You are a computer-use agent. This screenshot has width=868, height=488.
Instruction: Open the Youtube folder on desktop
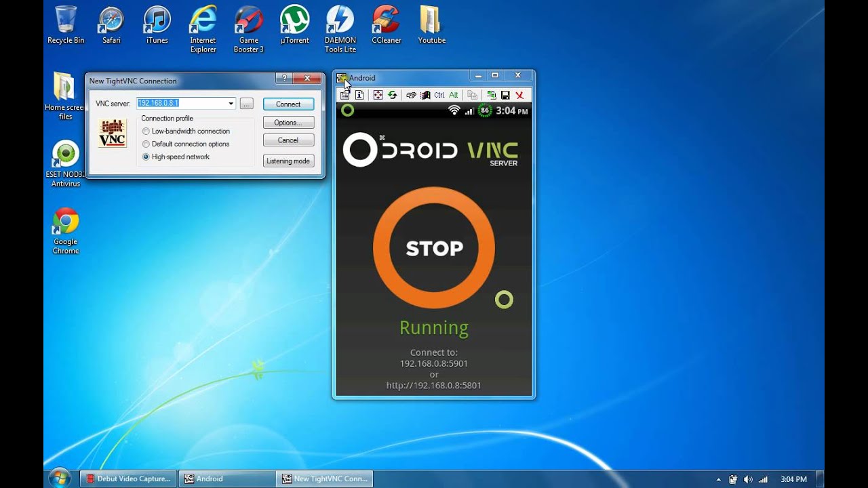pos(431,25)
